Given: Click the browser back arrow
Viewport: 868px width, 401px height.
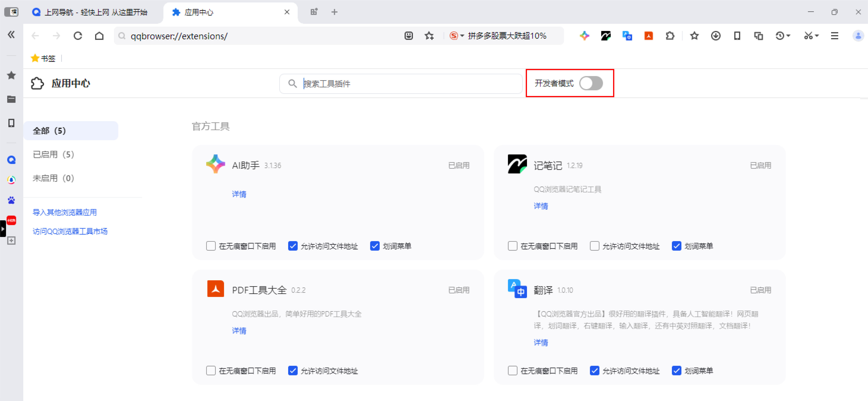Looking at the screenshot, I should click(x=35, y=36).
